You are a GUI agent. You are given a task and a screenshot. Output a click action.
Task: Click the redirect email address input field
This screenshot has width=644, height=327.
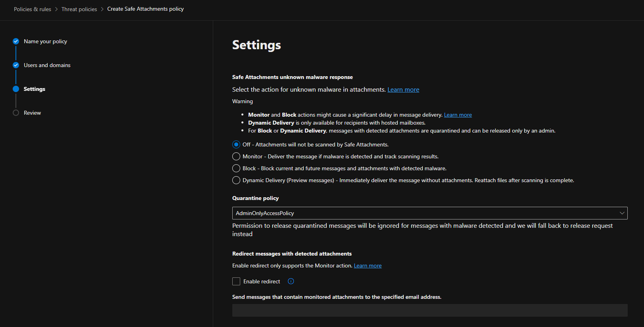[430, 310]
